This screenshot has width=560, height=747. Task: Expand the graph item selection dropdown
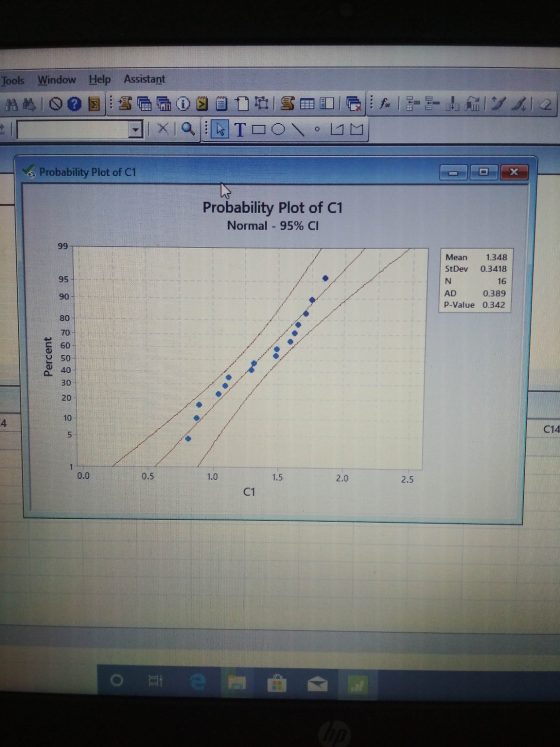[136, 129]
